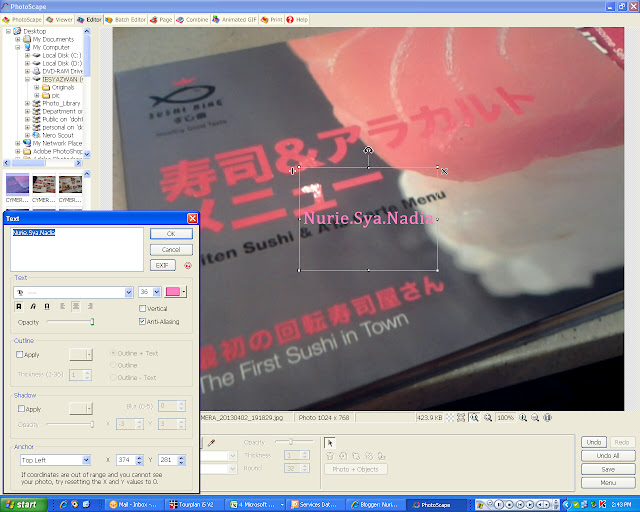
Task: Align text right in Text dialog
Action: coord(90,306)
